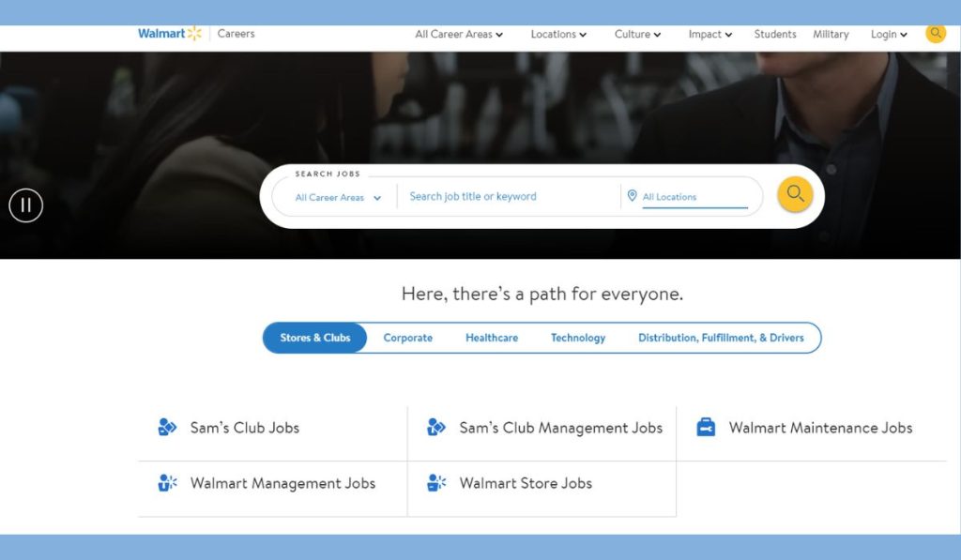Open the Locations dropdown

(x=557, y=34)
